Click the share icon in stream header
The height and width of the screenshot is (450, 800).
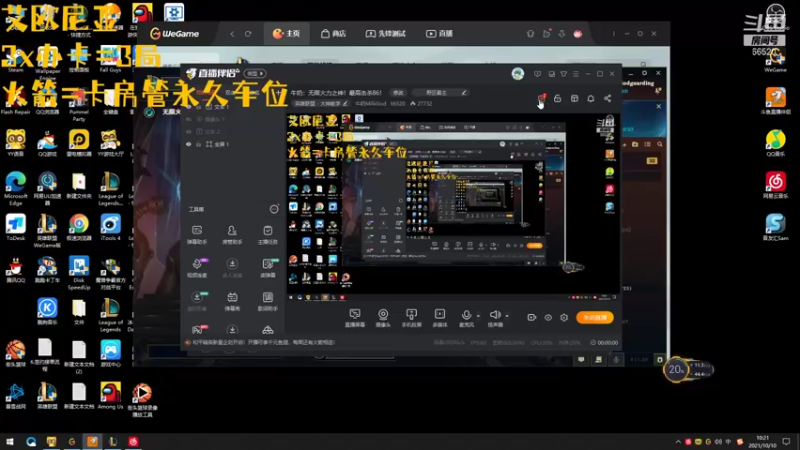pos(608,98)
